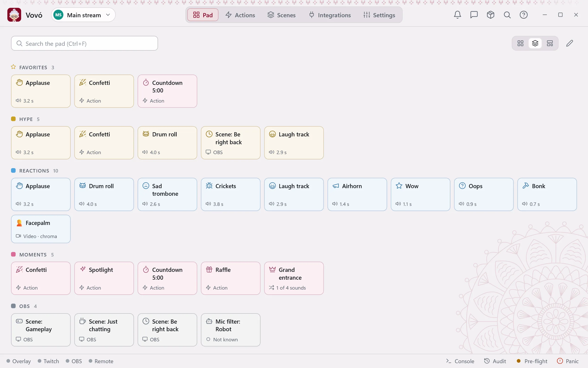Screen dimensions: 588x368
Task: Switch to Scene: Gameplay card
Action: tap(41, 330)
